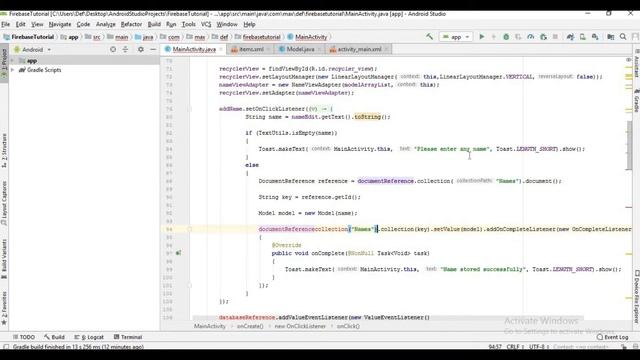Click the green Debug bug icon
Image resolution: width=640 pixels, height=360 pixels.
[x=506, y=37]
